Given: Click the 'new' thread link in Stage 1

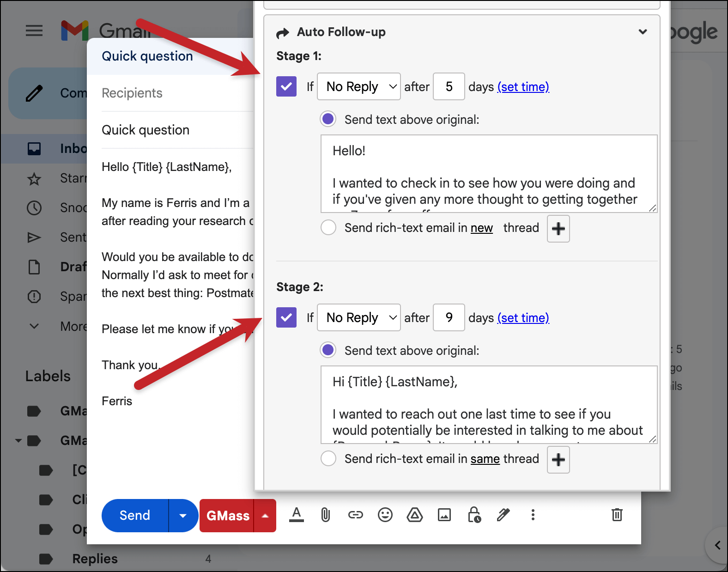Looking at the screenshot, I should (482, 228).
